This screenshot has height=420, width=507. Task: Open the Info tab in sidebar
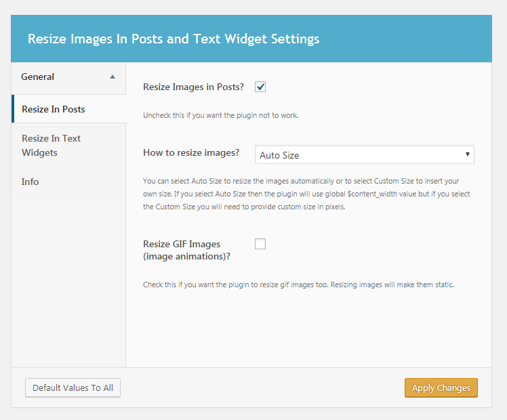(x=31, y=182)
